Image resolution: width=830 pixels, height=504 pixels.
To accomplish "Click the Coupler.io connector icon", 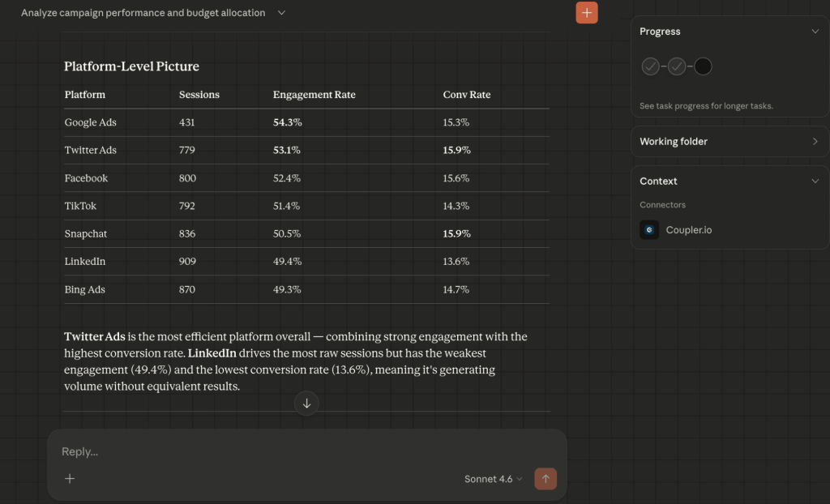I will click(x=650, y=230).
